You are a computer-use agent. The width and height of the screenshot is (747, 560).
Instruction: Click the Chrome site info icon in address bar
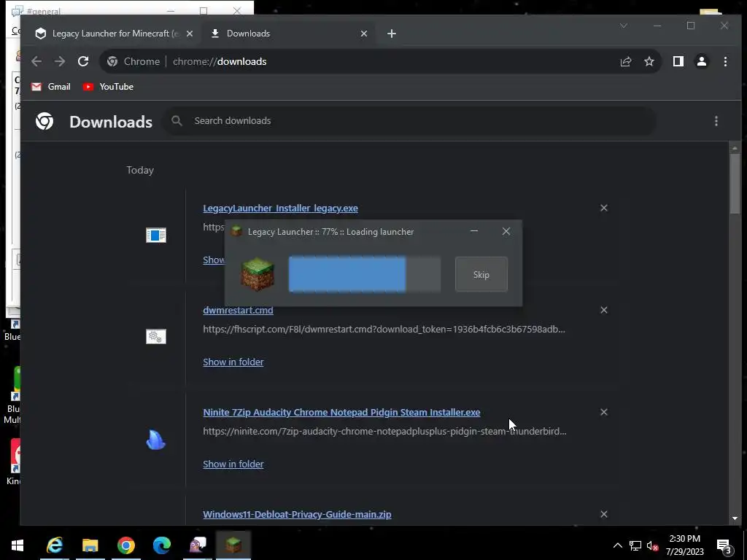(112, 61)
